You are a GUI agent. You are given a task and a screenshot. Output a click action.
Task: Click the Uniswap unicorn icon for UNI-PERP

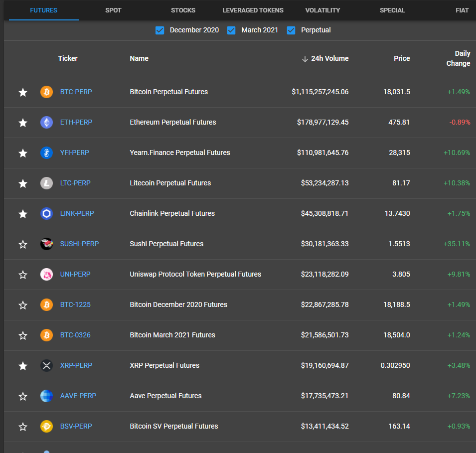pyautogui.click(x=46, y=274)
